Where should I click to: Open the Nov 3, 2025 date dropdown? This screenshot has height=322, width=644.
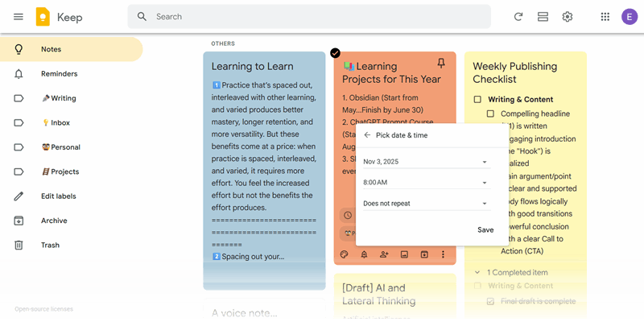tap(425, 162)
